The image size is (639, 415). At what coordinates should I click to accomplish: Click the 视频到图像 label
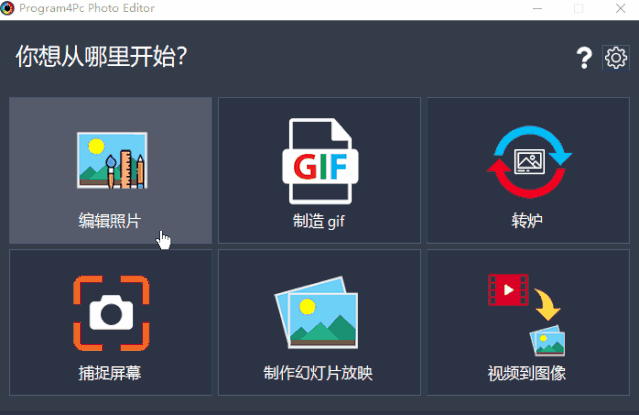tap(527, 373)
